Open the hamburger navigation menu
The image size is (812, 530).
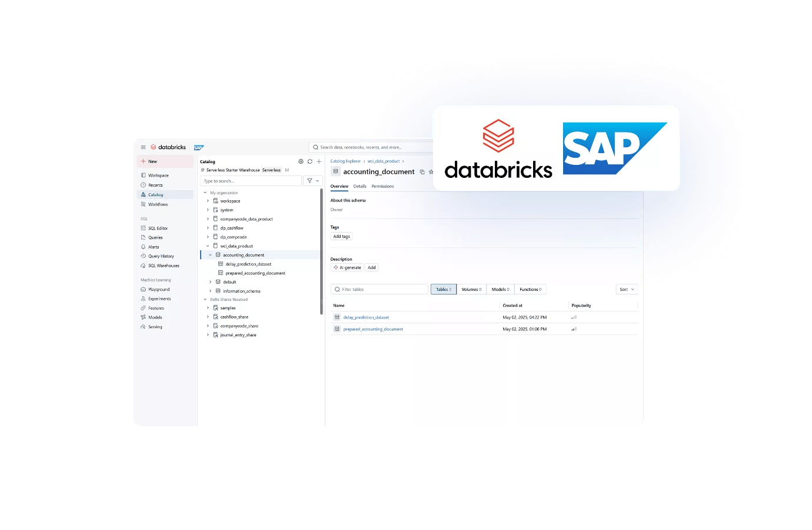click(143, 147)
